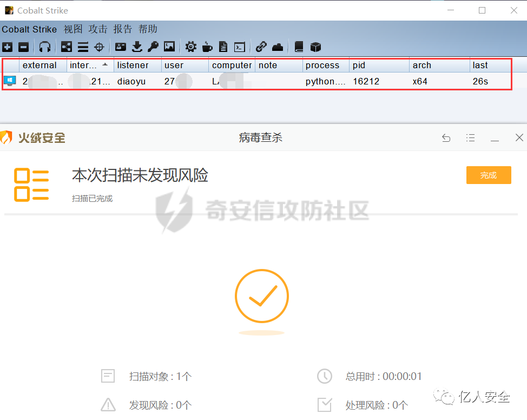Image resolution: width=527 pixels, height=420 pixels.
Task: Sort sessions by external column
Action: [x=43, y=65]
